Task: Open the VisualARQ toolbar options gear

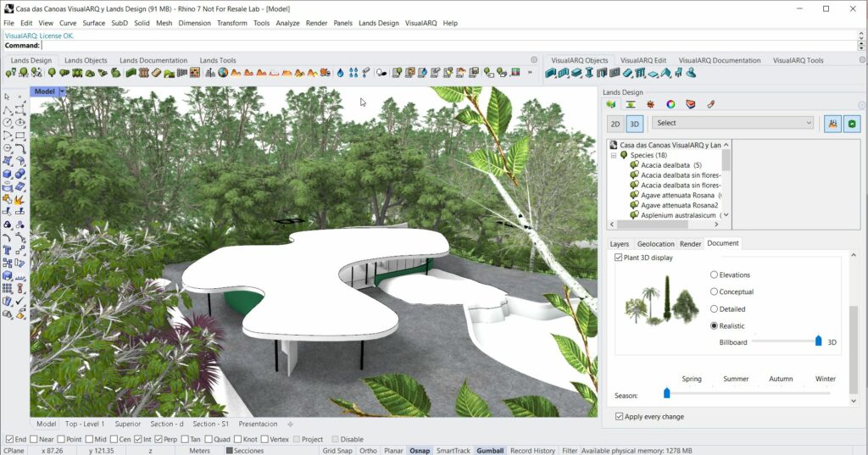Action: 862,60
